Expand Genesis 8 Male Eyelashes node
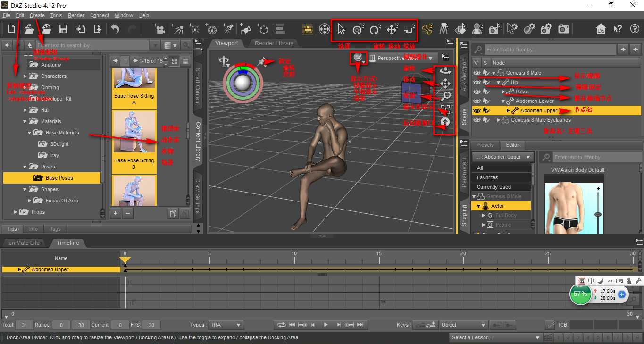The width and height of the screenshot is (644, 344). (499, 120)
